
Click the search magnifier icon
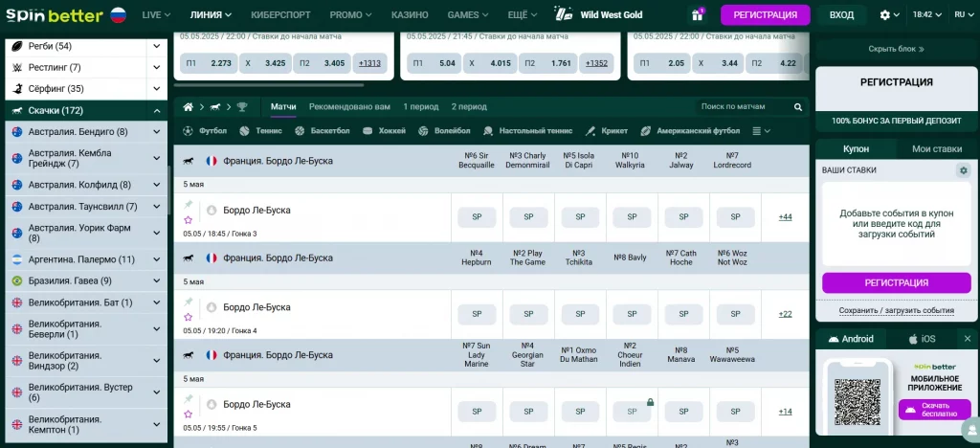coord(798,107)
